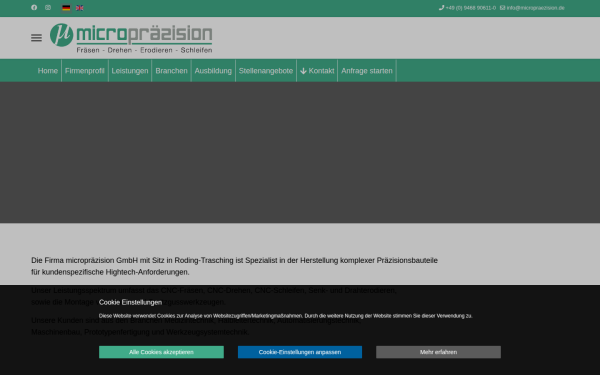Open the Ausbildung page
This screenshot has width=600, height=375.
coord(213,71)
